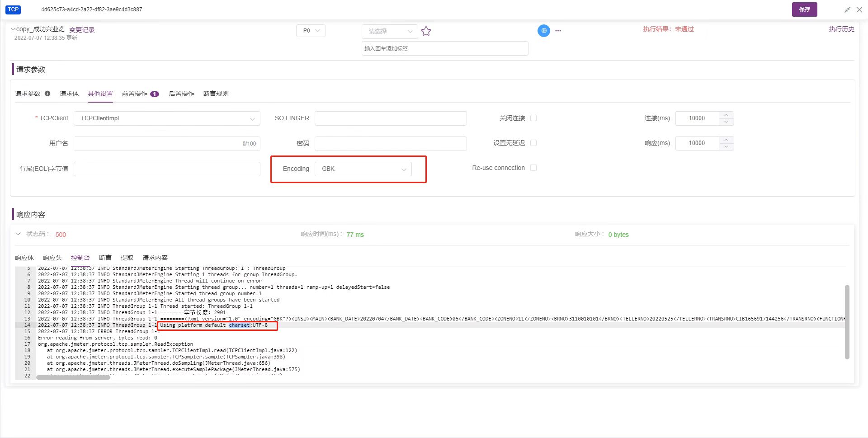Open the 提取 response tab

click(127, 258)
